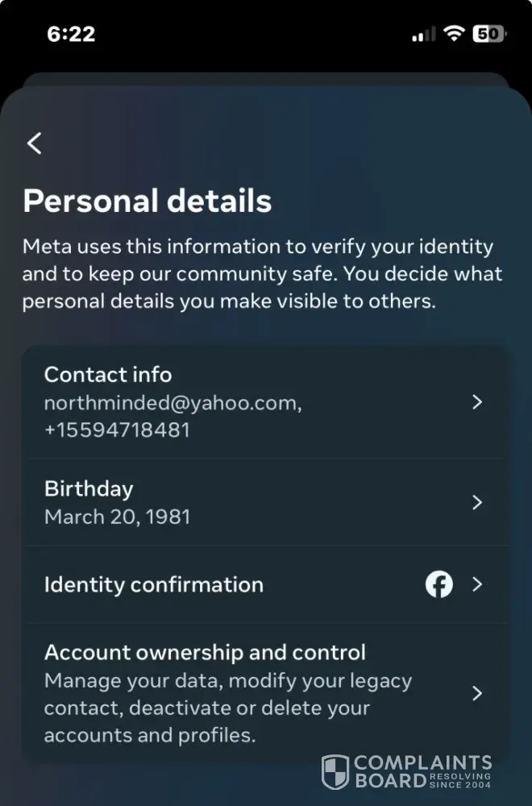The image size is (532, 806).
Task: Open Account ownership and control
Action: pos(266,693)
